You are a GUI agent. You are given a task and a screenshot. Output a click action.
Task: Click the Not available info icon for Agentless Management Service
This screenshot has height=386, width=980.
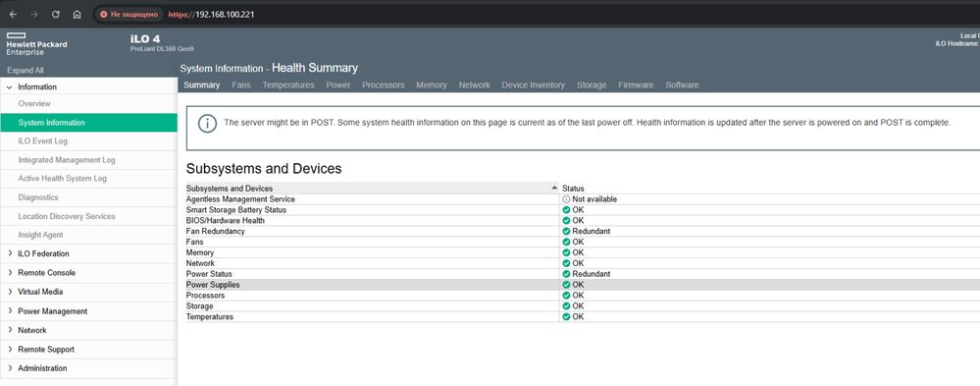[x=566, y=199]
